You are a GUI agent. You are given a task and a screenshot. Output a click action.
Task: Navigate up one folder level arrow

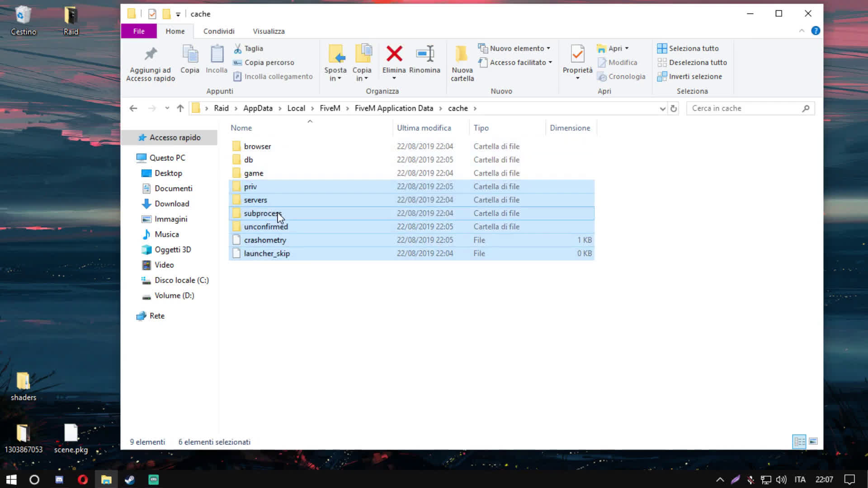180,108
